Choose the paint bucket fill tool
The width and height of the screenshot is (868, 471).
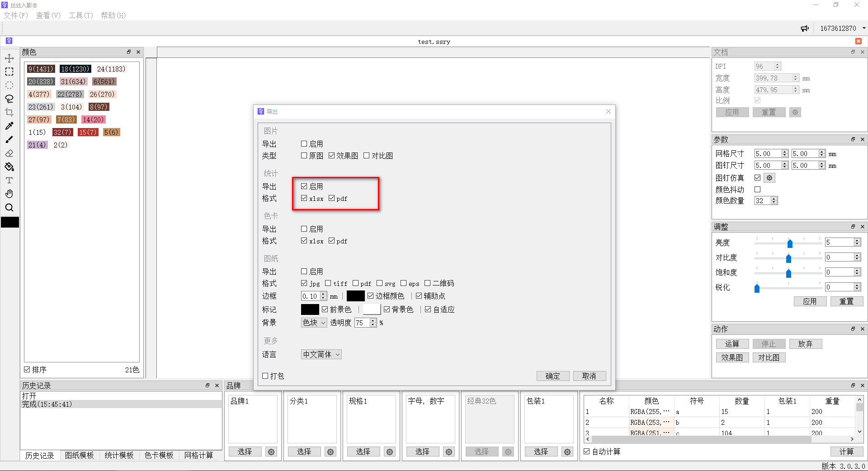[x=9, y=167]
